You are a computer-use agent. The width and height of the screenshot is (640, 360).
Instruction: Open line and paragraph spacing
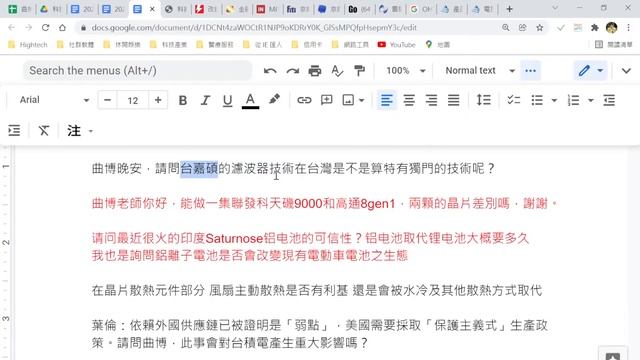pyautogui.click(x=484, y=100)
